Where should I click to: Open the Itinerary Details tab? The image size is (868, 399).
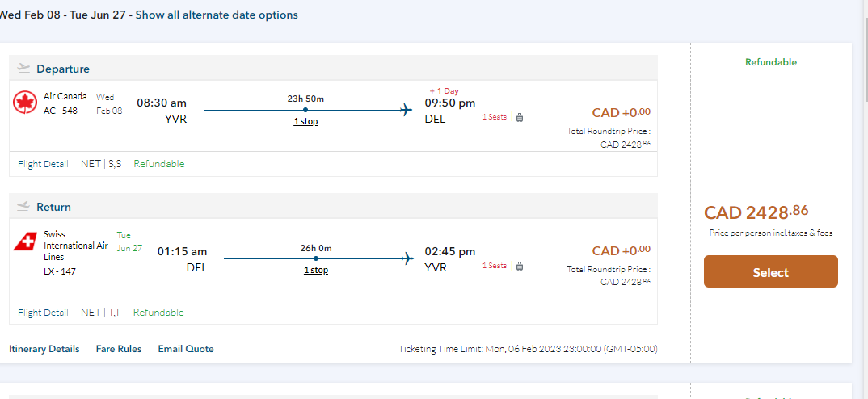pyautogui.click(x=44, y=349)
